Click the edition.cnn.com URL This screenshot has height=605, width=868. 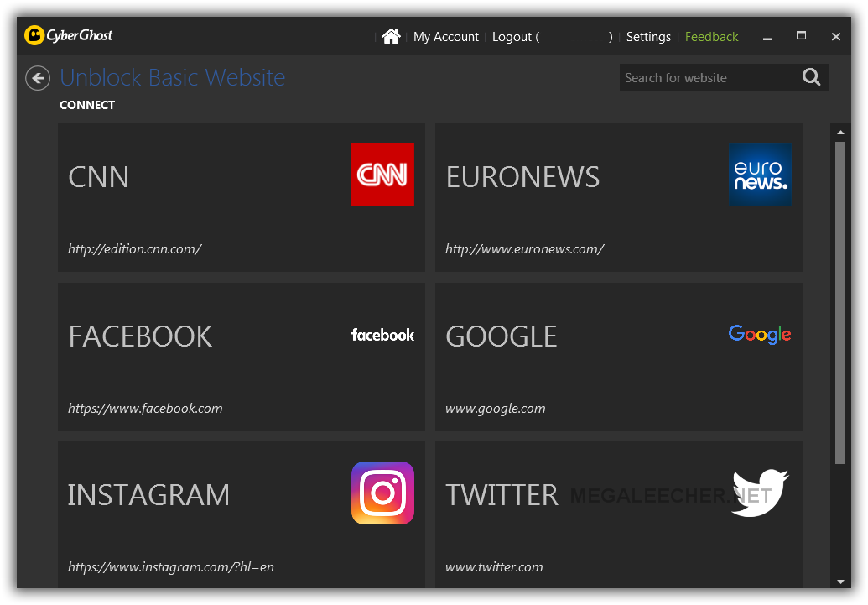pyautogui.click(x=134, y=248)
